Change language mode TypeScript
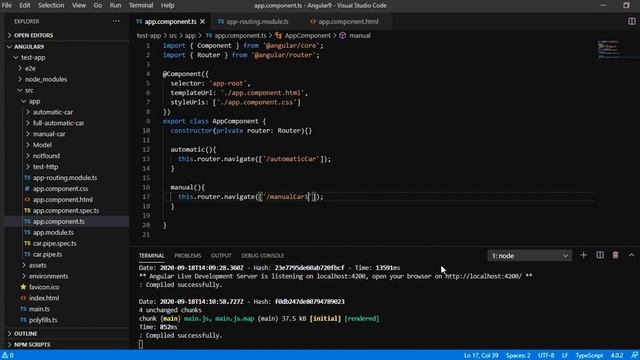Viewport: 640px width, 360px height. [589, 355]
